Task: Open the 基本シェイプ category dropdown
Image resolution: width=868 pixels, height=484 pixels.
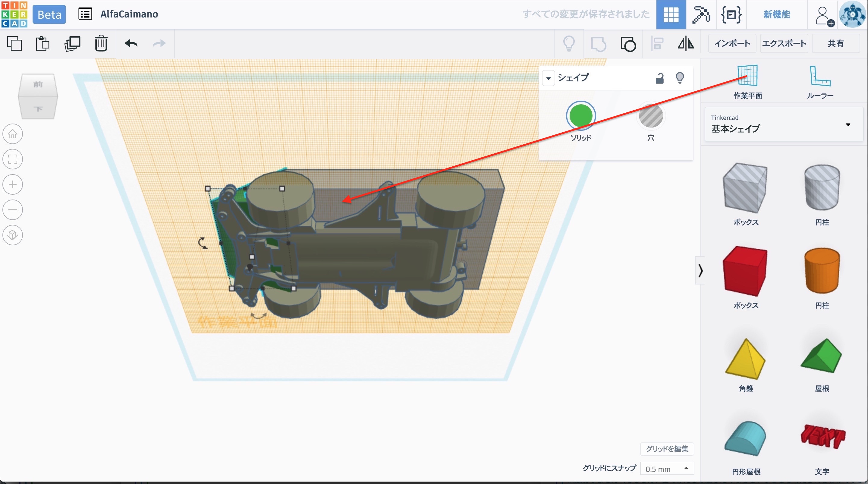Action: (784, 124)
